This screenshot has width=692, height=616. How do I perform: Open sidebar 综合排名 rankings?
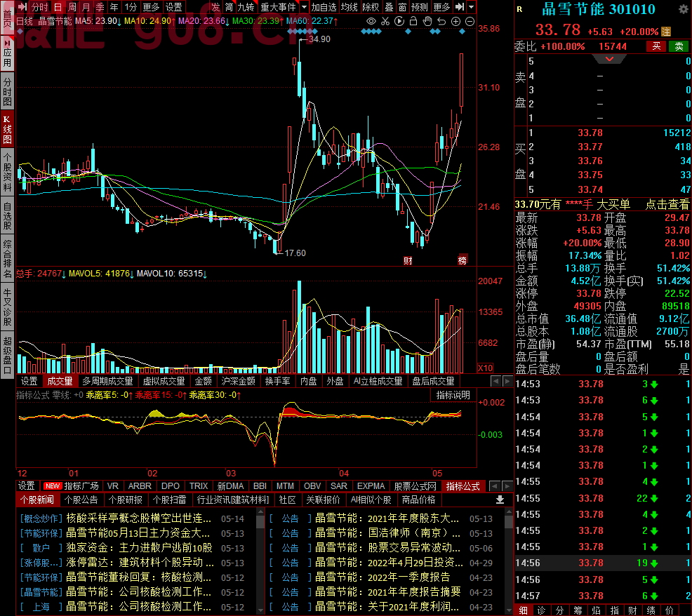pyautogui.click(x=8, y=259)
